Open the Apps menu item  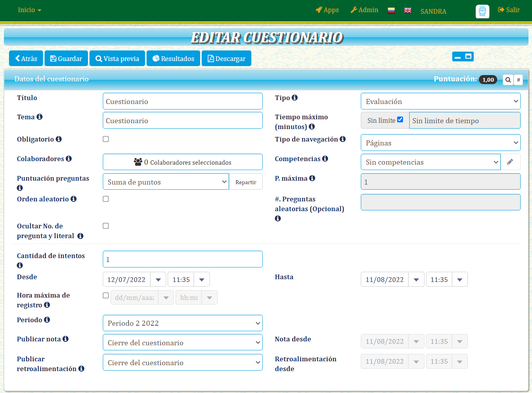tap(327, 10)
